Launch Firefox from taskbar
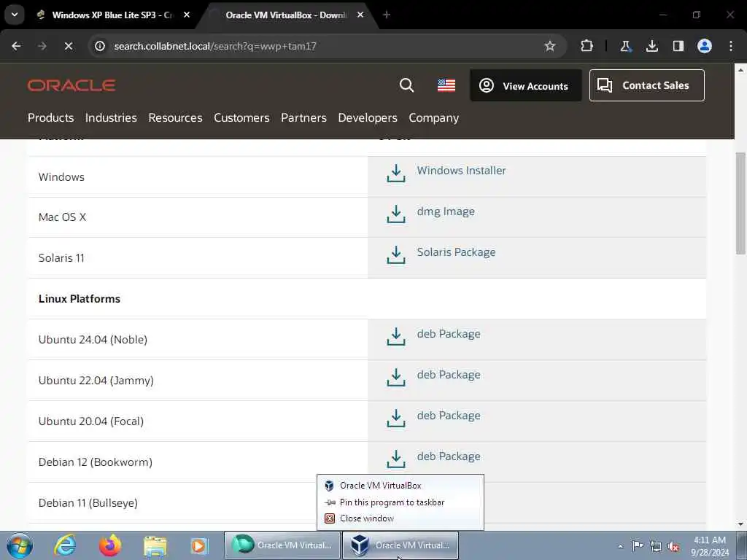The image size is (747, 560). (110, 545)
